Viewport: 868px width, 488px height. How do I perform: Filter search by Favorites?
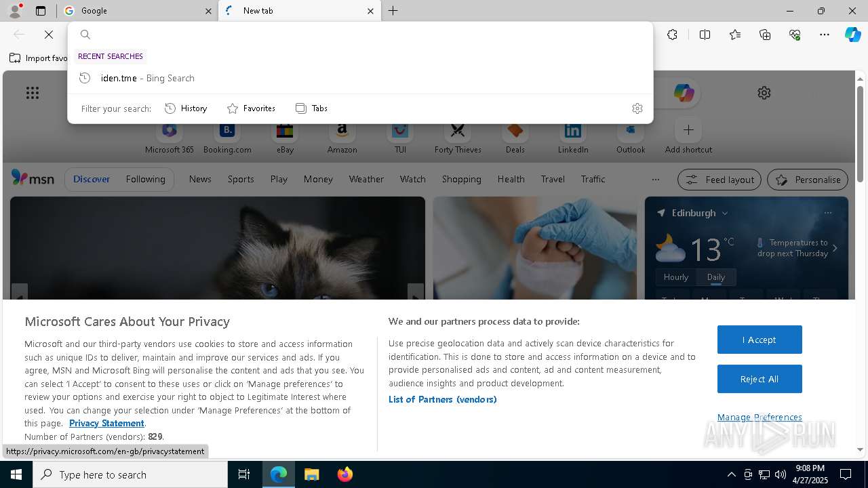pyautogui.click(x=251, y=108)
